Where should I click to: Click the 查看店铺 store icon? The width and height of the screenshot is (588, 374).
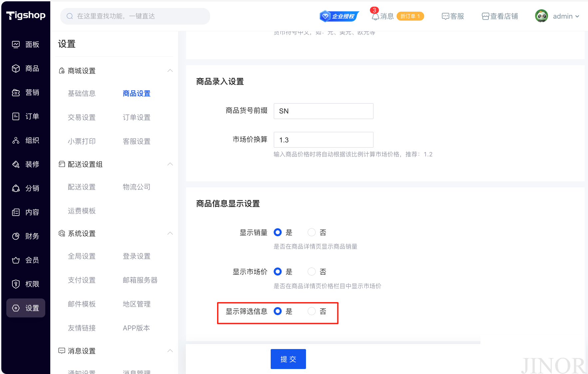click(485, 16)
